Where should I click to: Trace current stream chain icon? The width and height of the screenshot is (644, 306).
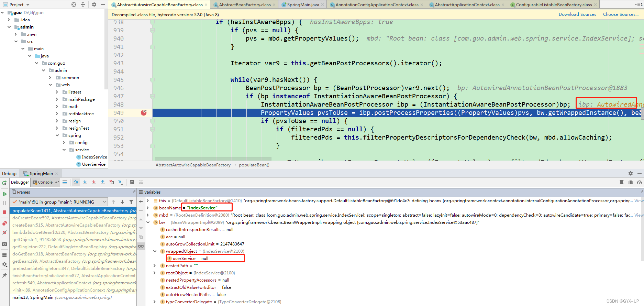click(141, 182)
